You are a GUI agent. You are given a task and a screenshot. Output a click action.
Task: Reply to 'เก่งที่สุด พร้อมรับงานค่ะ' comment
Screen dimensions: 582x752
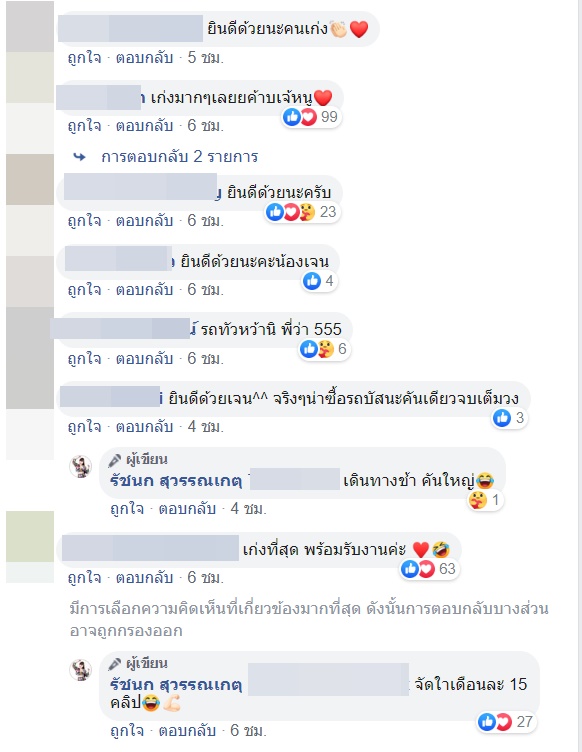click(144, 577)
